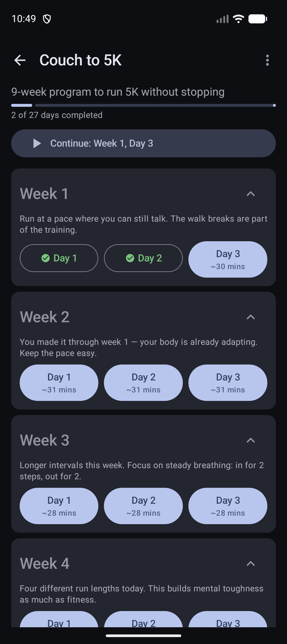Start Week 2 Day 1 workout
The height and width of the screenshot is (644, 287).
coord(59,383)
